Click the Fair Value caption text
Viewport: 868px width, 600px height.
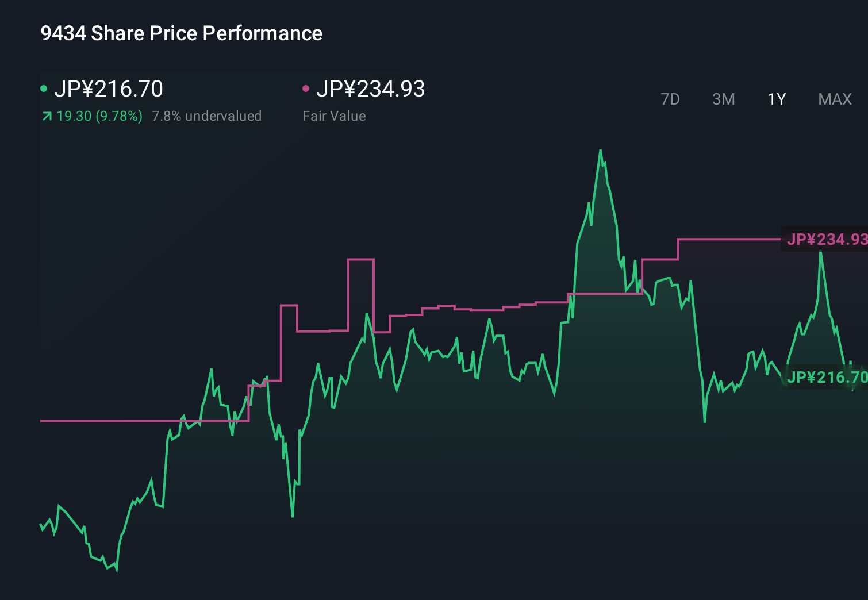[334, 116]
